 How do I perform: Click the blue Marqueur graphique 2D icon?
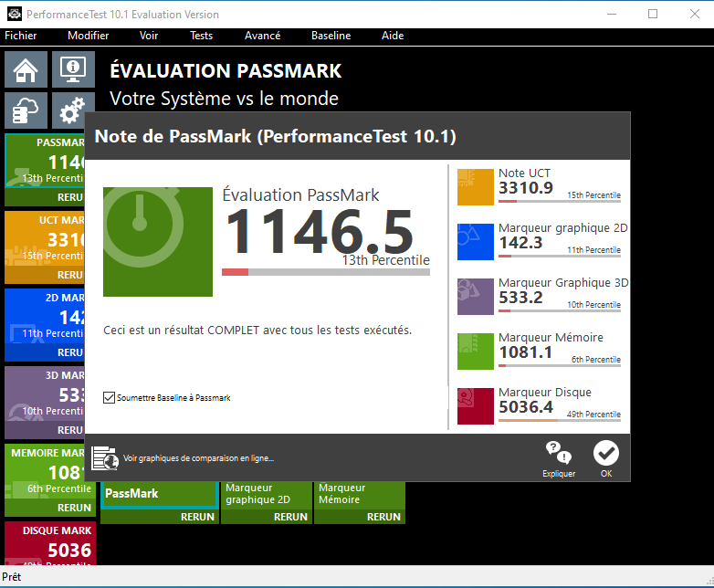point(476,242)
